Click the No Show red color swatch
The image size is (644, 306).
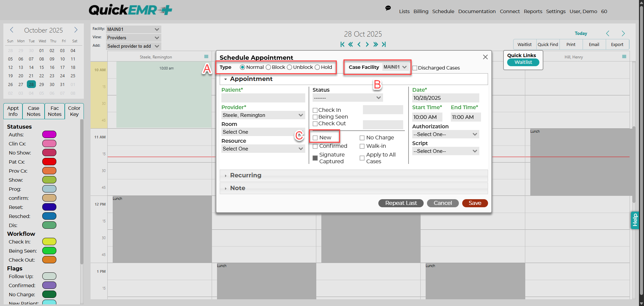tap(49, 152)
